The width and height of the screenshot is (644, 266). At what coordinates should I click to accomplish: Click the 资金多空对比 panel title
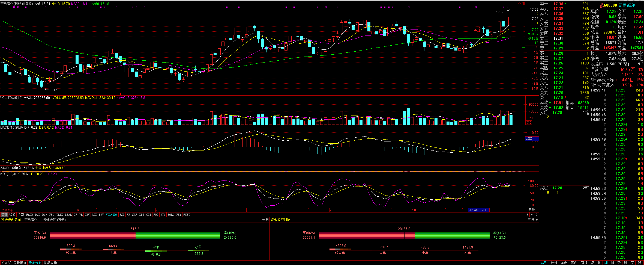(x=280, y=220)
